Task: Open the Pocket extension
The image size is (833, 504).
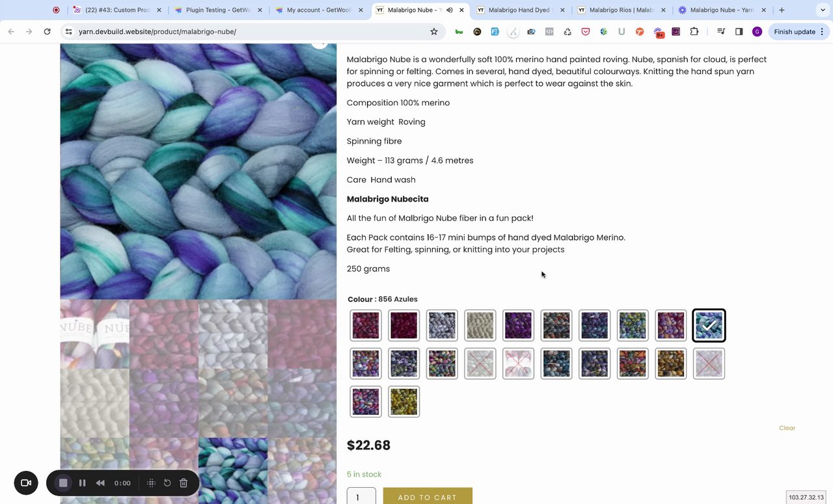Action: tap(586, 31)
